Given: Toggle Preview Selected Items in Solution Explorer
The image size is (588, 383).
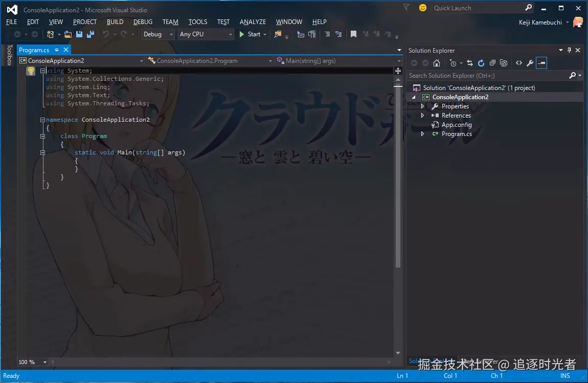Looking at the screenshot, I should pos(541,63).
